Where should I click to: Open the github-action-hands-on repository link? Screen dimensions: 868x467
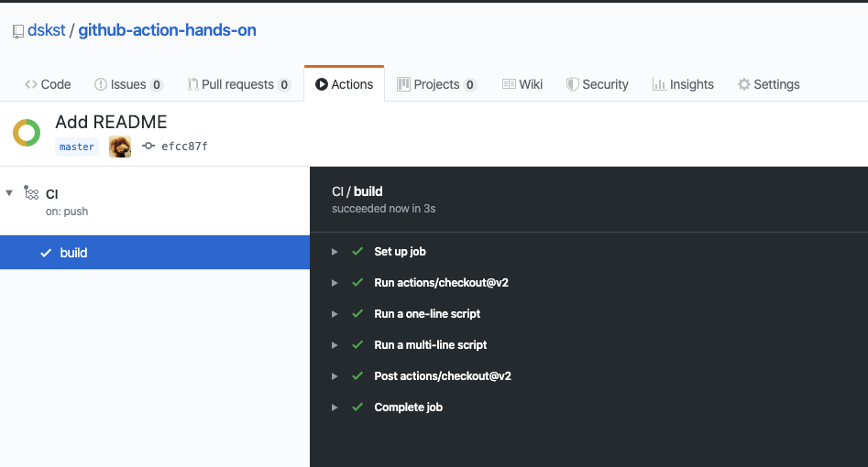click(167, 30)
